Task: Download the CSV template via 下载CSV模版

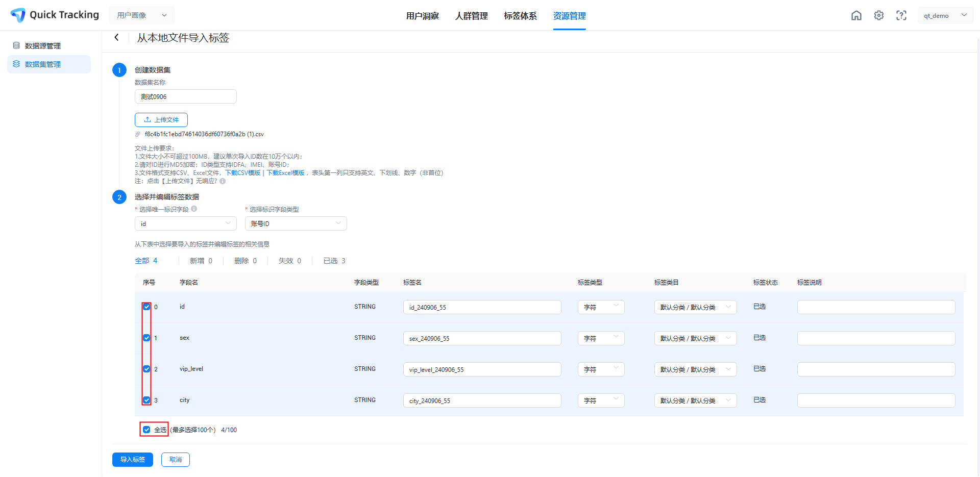Action: coord(243,173)
